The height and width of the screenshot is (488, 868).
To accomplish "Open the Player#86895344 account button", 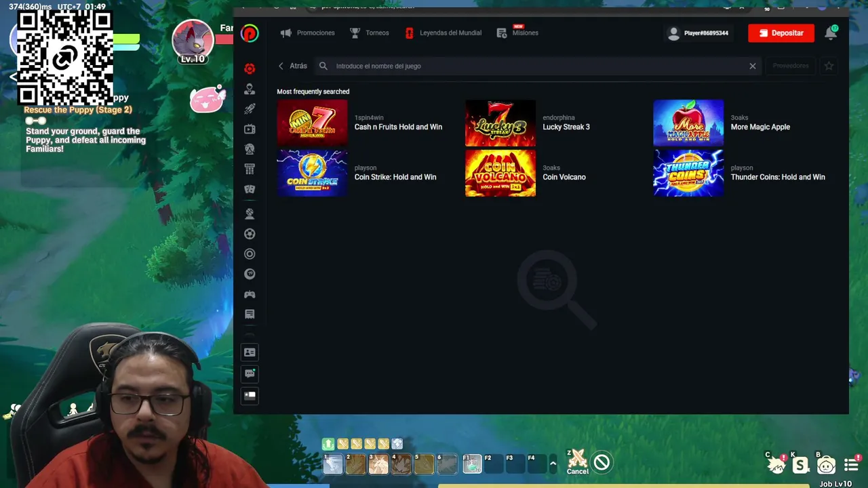I will [x=698, y=33].
